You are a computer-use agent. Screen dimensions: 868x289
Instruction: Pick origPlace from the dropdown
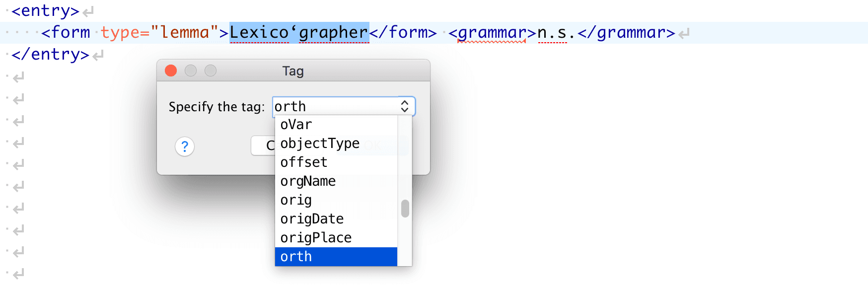[336, 238]
